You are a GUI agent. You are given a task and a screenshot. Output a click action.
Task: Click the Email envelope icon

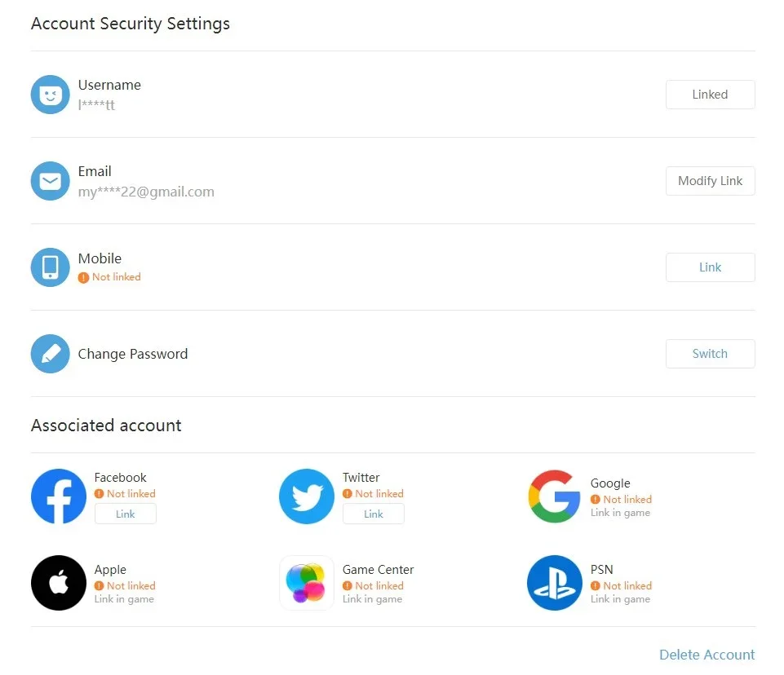(50, 181)
